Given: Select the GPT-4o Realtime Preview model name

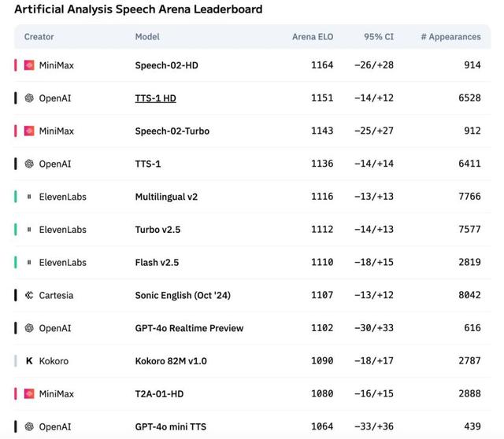Looking at the screenshot, I should pos(189,328).
